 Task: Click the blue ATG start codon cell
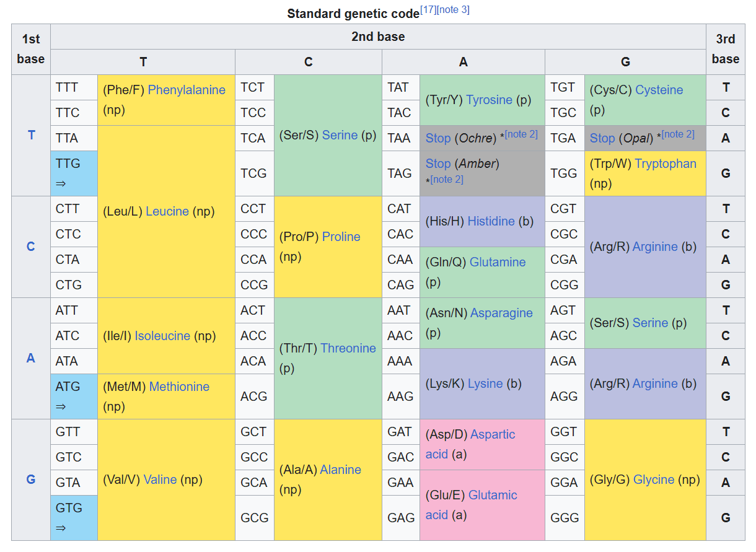pos(74,396)
